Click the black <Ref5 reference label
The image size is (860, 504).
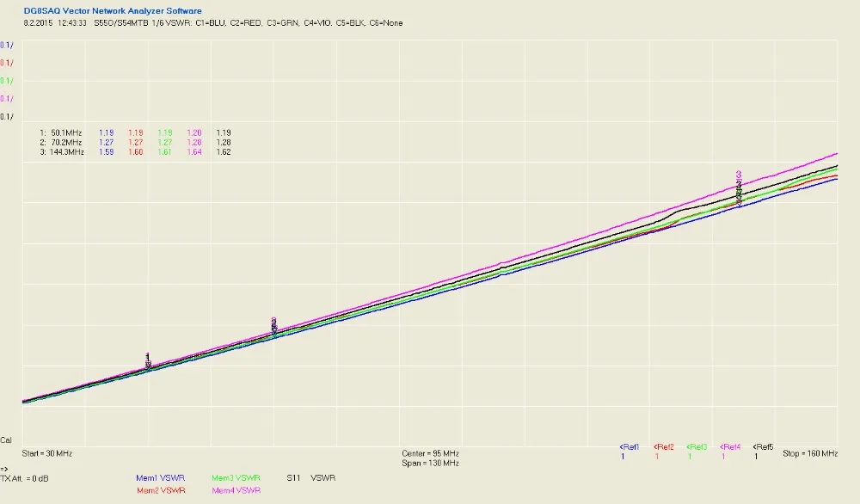763,447
